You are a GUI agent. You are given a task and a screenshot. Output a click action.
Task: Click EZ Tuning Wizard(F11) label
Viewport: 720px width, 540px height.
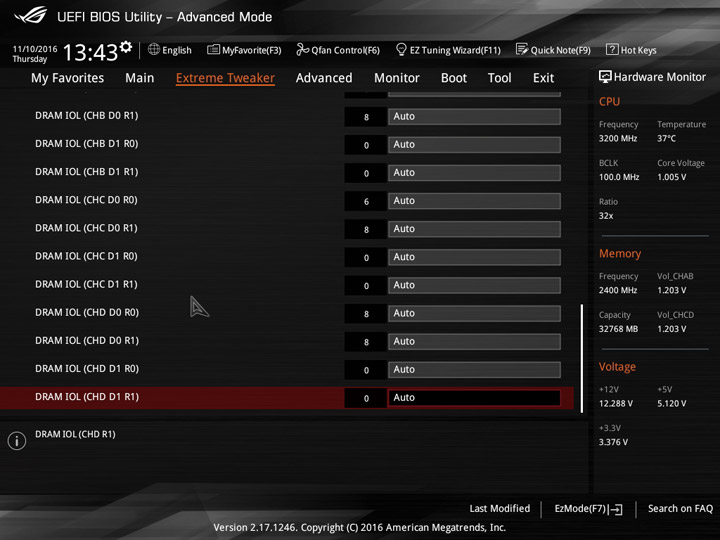[x=455, y=50]
